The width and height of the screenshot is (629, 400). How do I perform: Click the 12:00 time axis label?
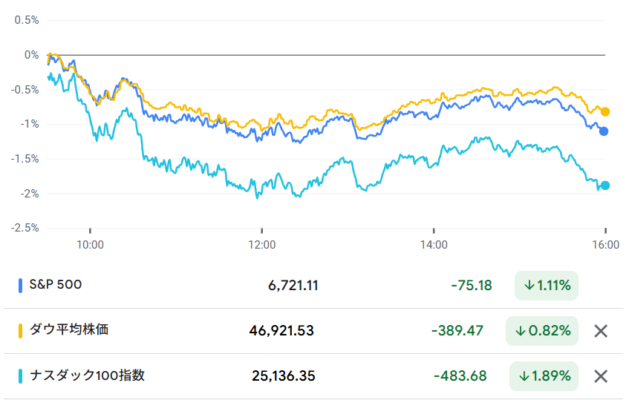tap(262, 243)
